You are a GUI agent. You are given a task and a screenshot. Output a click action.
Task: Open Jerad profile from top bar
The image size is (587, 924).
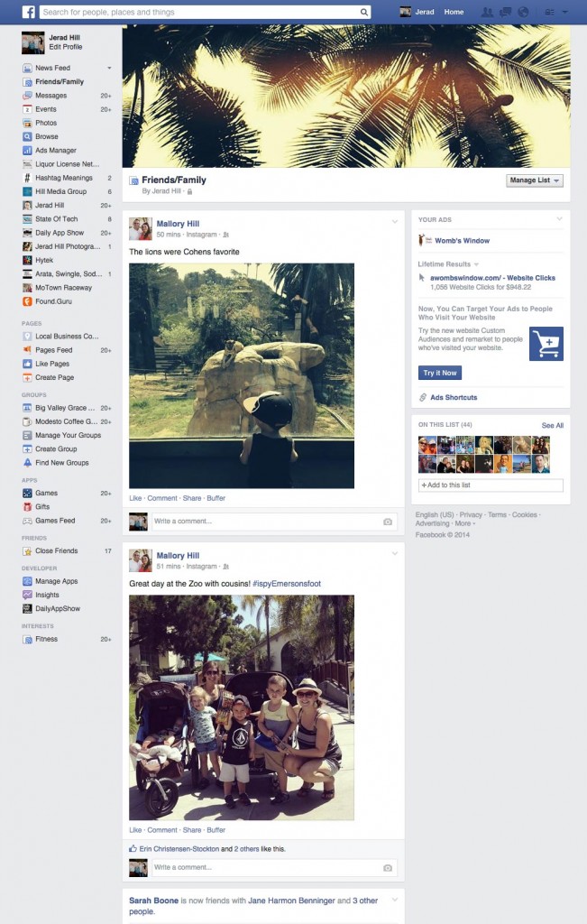[417, 12]
